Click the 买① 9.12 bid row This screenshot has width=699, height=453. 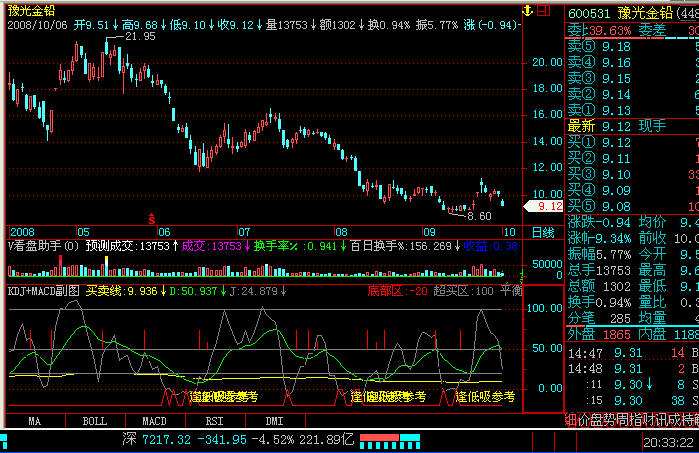point(633,143)
